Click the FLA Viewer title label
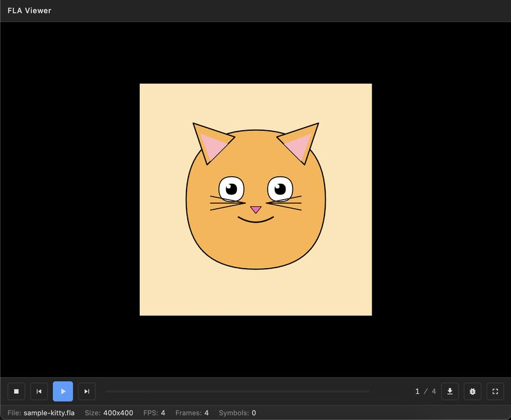511x420 pixels. [29, 10]
